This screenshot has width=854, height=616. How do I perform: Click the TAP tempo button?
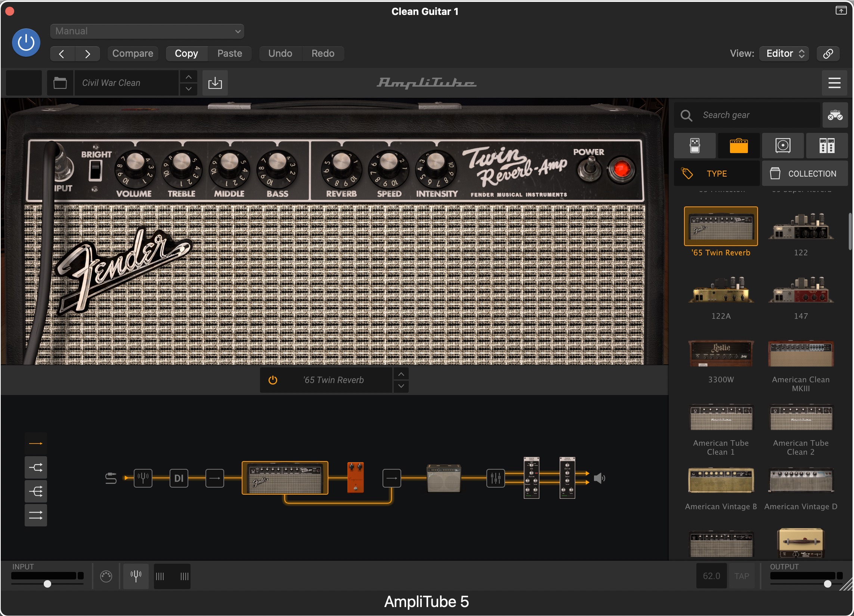pos(742,576)
